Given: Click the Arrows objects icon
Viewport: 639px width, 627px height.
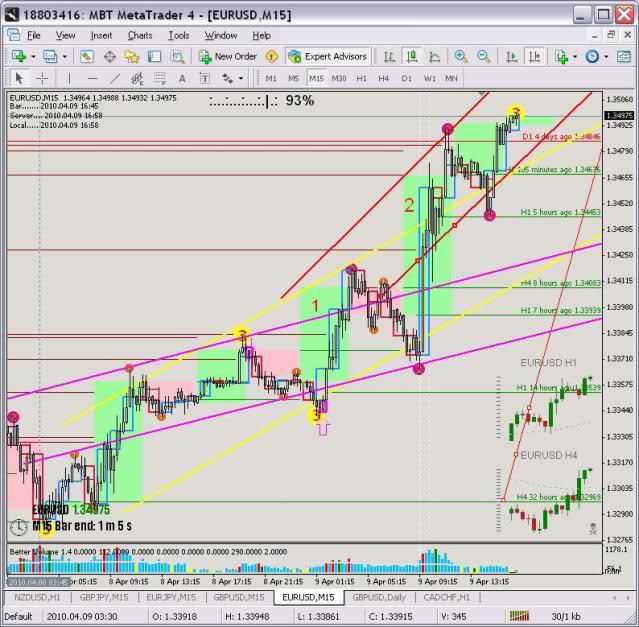Looking at the screenshot, I should [x=227, y=78].
